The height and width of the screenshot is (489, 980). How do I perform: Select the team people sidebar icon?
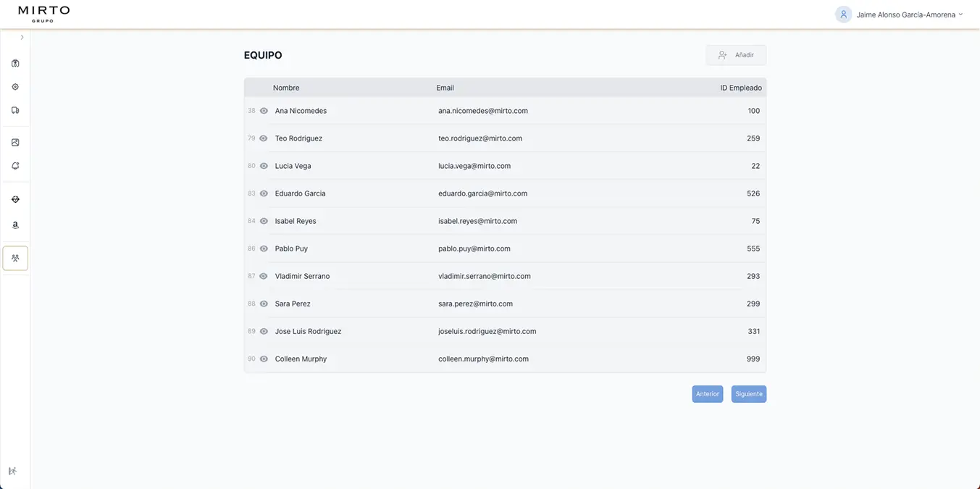(15, 258)
